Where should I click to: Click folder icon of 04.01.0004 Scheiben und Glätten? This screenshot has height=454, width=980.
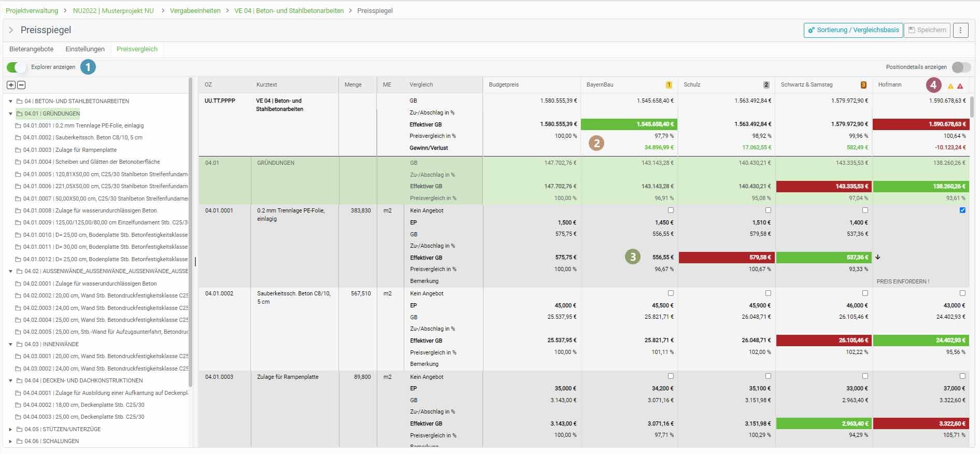coord(18,162)
